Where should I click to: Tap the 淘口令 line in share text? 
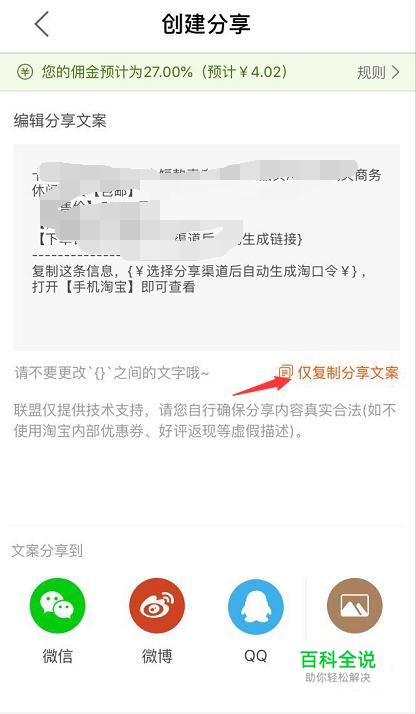(199, 271)
